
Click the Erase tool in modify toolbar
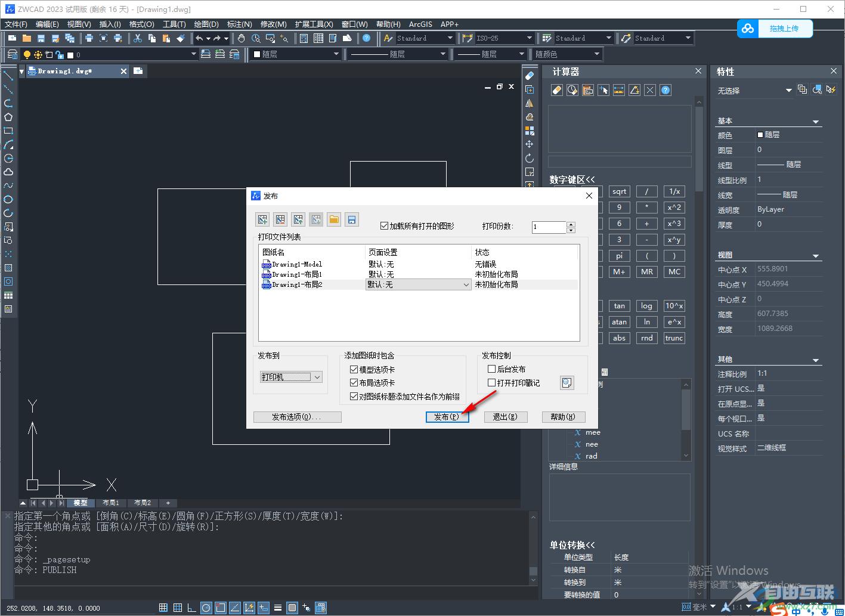(529, 76)
